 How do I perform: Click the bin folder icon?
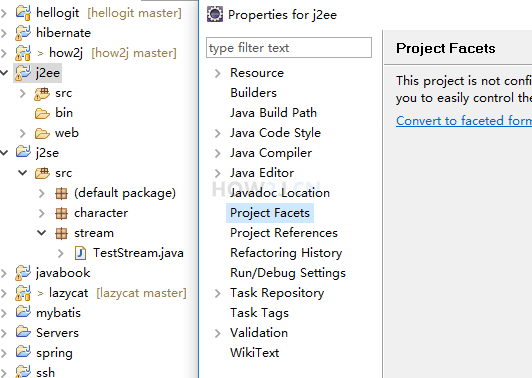coord(42,113)
